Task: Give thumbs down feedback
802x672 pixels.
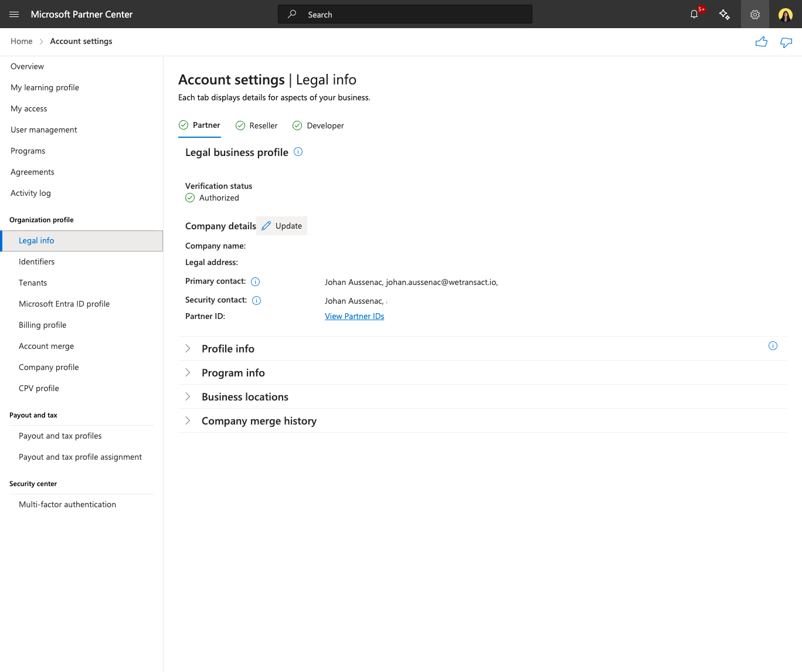Action: [786, 42]
